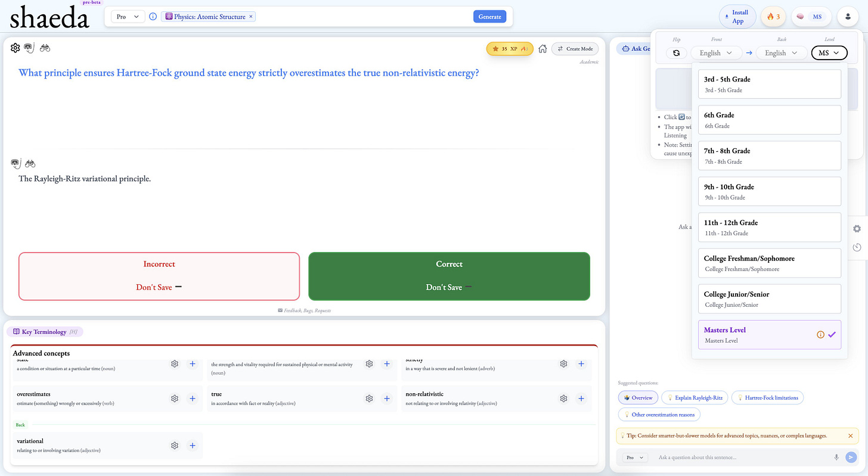Click the Install App button
The width and height of the screenshot is (868, 476).
point(737,17)
